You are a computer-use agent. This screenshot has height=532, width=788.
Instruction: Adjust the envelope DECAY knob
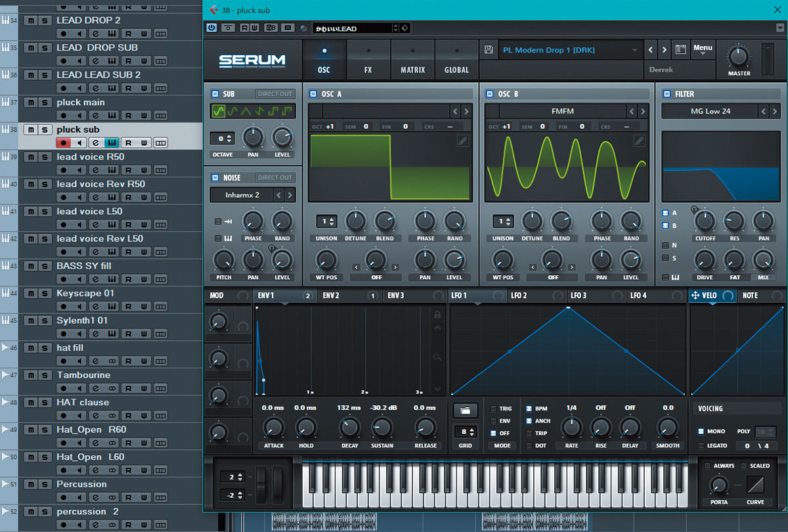[349, 428]
